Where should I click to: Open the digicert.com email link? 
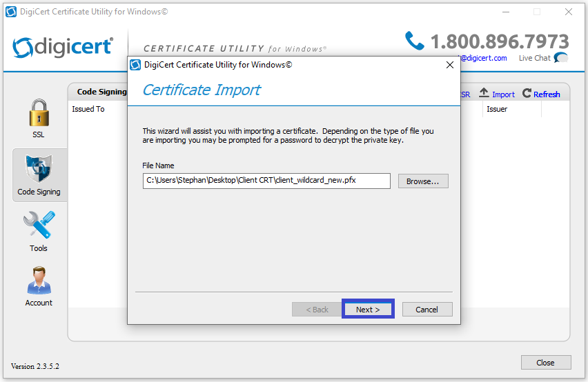coord(483,58)
